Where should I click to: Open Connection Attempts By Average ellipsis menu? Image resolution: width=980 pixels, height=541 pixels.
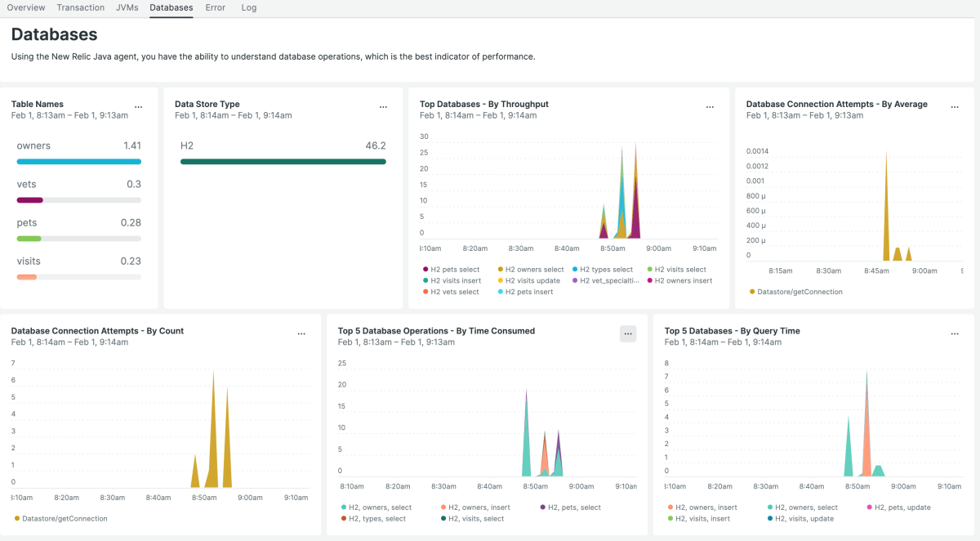[955, 107]
